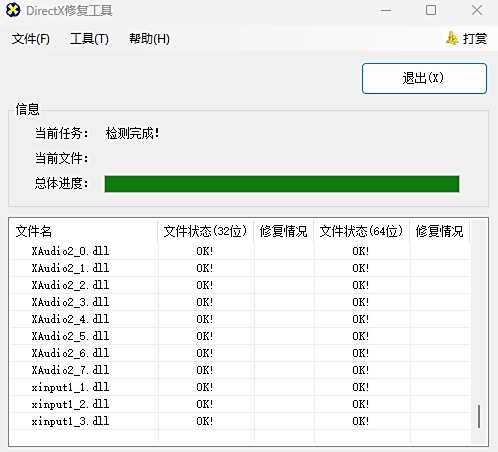
Task: Click the green 总体进度 progress bar
Action: [x=282, y=184]
